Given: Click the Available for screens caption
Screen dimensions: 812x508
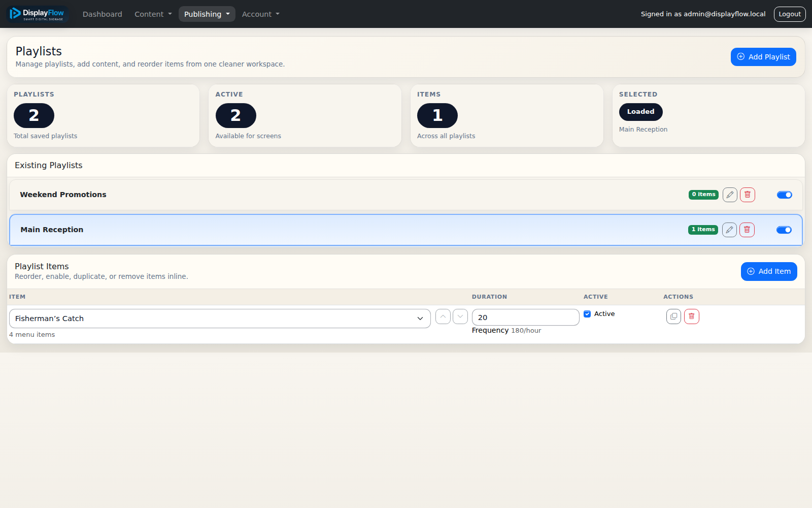Looking at the screenshot, I should pyautogui.click(x=248, y=136).
